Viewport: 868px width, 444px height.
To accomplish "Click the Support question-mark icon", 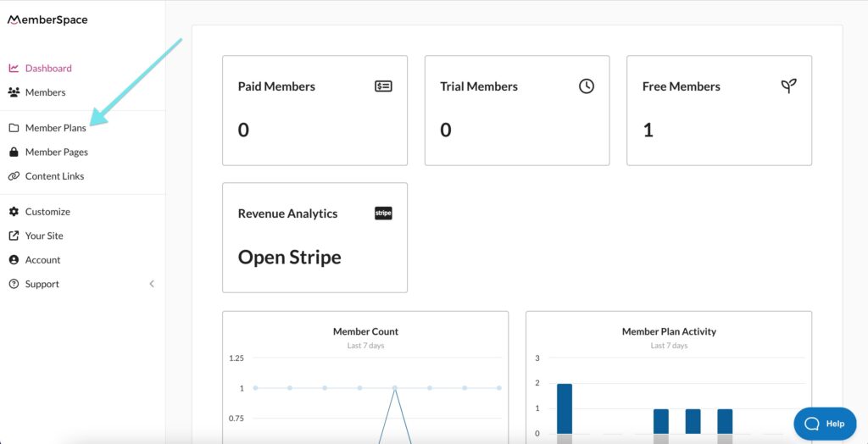I will [x=14, y=284].
